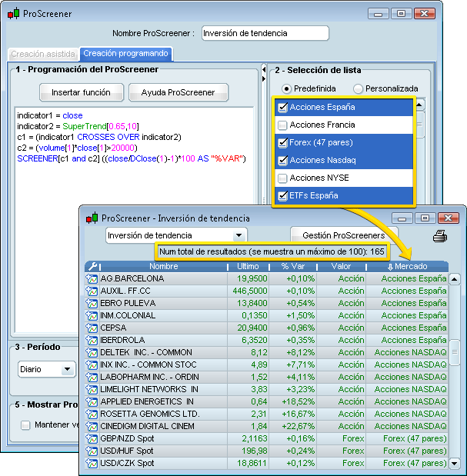
Task: Open chart icon for CINEDIGM DIGITAL row
Action: [92, 426]
